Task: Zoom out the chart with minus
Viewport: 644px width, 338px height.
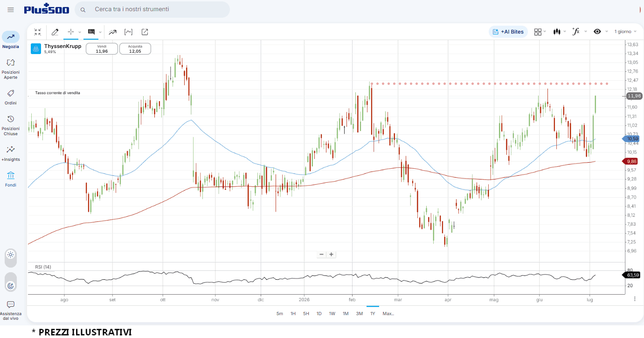Action: coord(321,255)
